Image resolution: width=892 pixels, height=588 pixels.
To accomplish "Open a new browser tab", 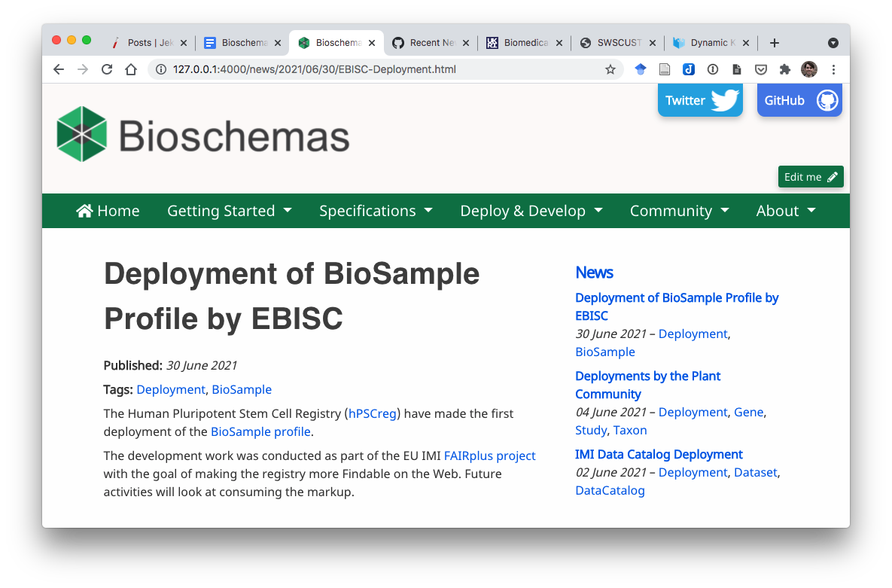I will (775, 43).
